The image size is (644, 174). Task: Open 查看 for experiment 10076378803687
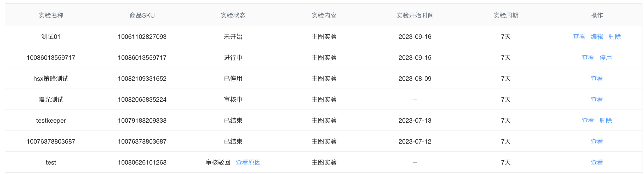[597, 142]
